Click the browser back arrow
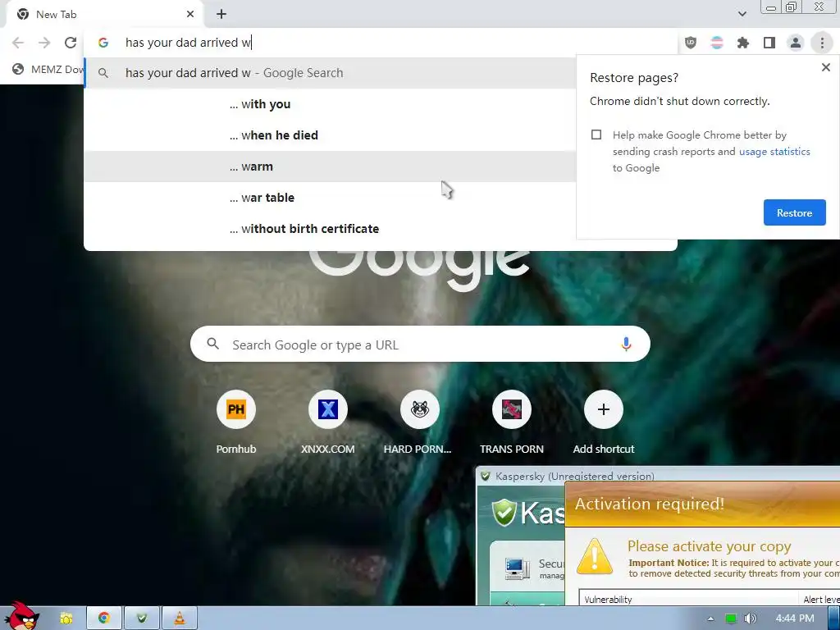The height and width of the screenshot is (630, 840). [x=18, y=43]
